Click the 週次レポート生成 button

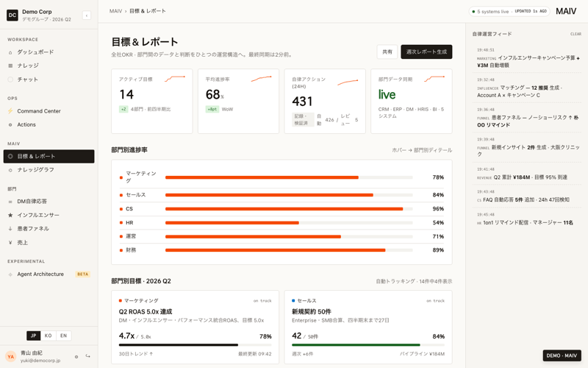click(426, 52)
